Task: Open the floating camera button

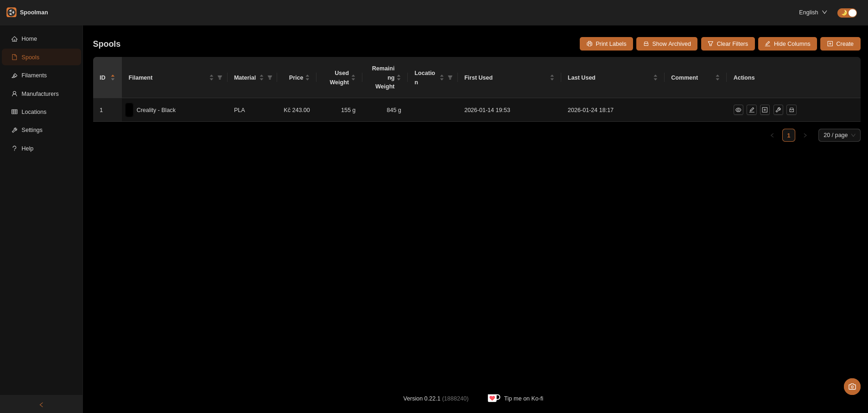Action: click(x=852, y=387)
